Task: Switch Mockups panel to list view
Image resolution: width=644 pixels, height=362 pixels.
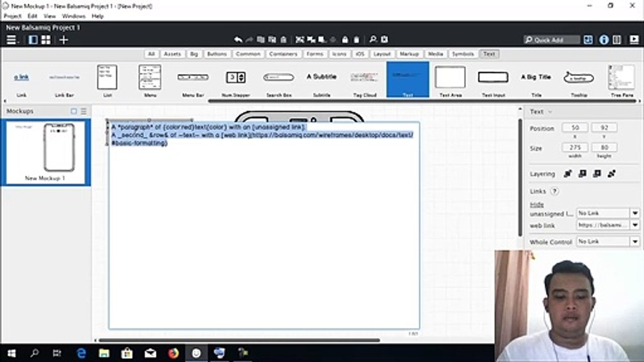Action: tap(84, 111)
